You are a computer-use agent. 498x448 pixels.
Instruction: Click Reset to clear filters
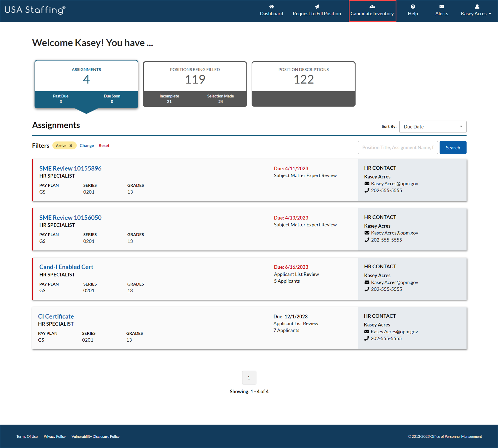pyautogui.click(x=104, y=145)
